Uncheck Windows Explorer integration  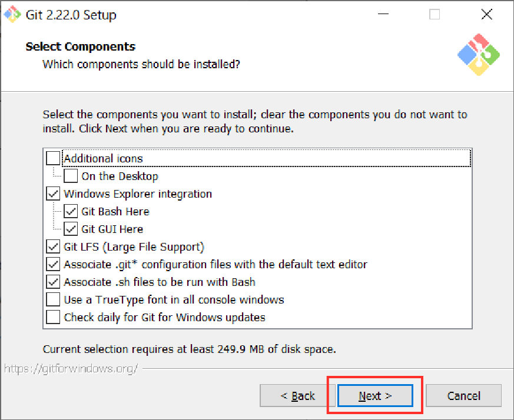click(53, 194)
